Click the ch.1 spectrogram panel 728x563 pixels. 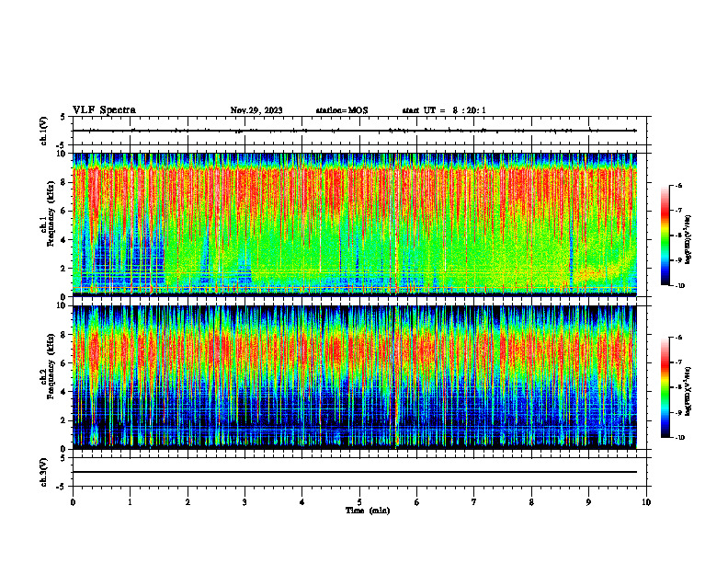355,224
